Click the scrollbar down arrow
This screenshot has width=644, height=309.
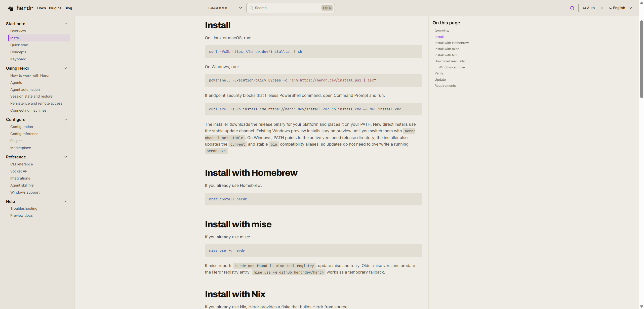pos(641,306)
